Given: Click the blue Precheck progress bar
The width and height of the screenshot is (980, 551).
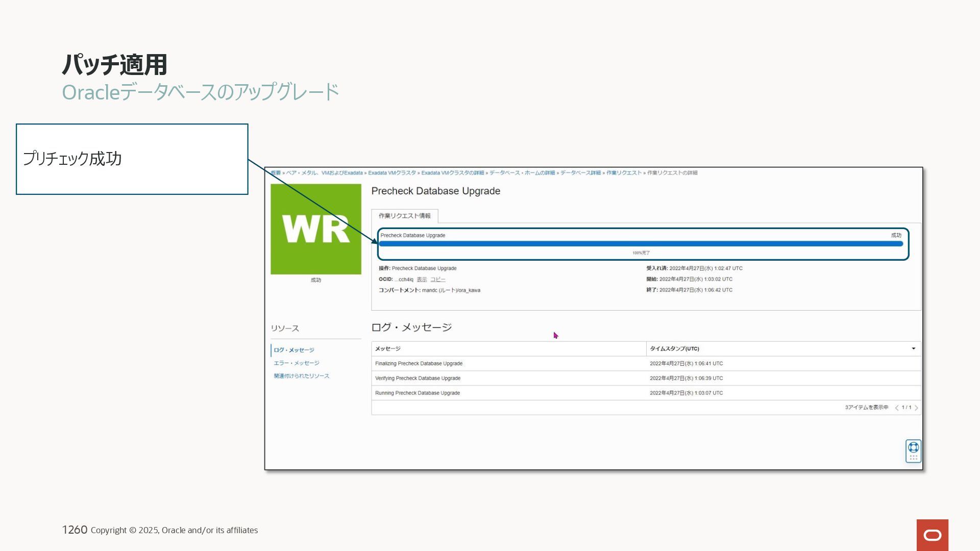Looking at the screenshot, I should point(641,244).
